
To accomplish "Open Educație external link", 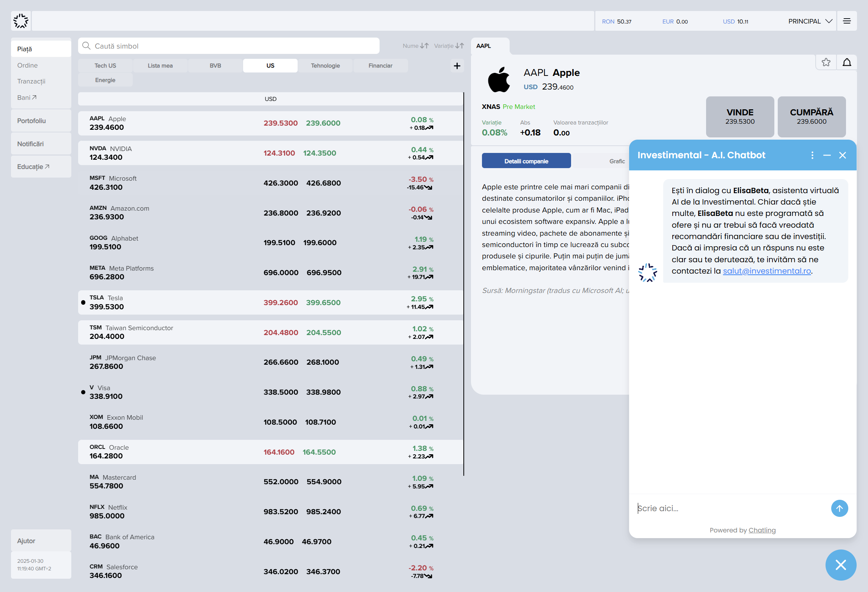I will 41,167.
